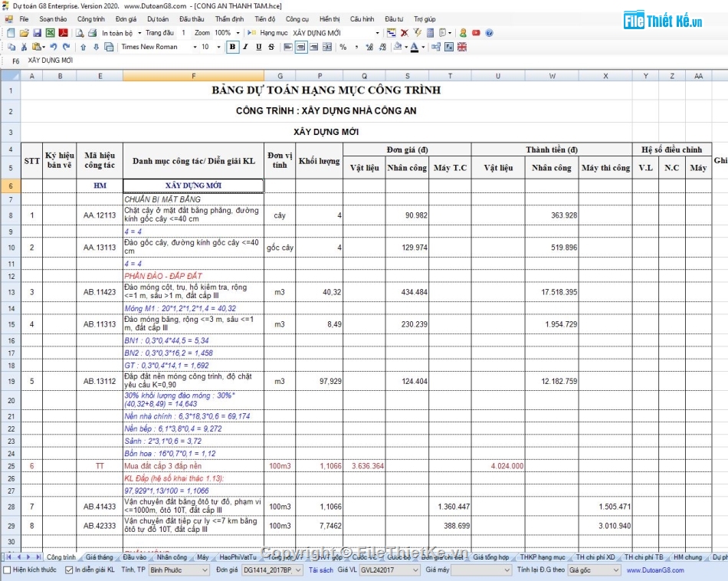Click the 'Trang đầu' toolbar button

coord(159,33)
